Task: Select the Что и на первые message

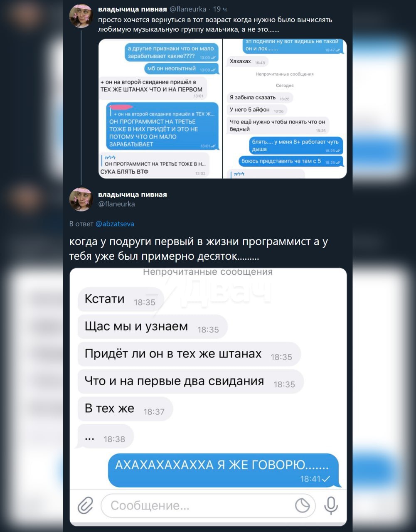Action: tap(191, 382)
